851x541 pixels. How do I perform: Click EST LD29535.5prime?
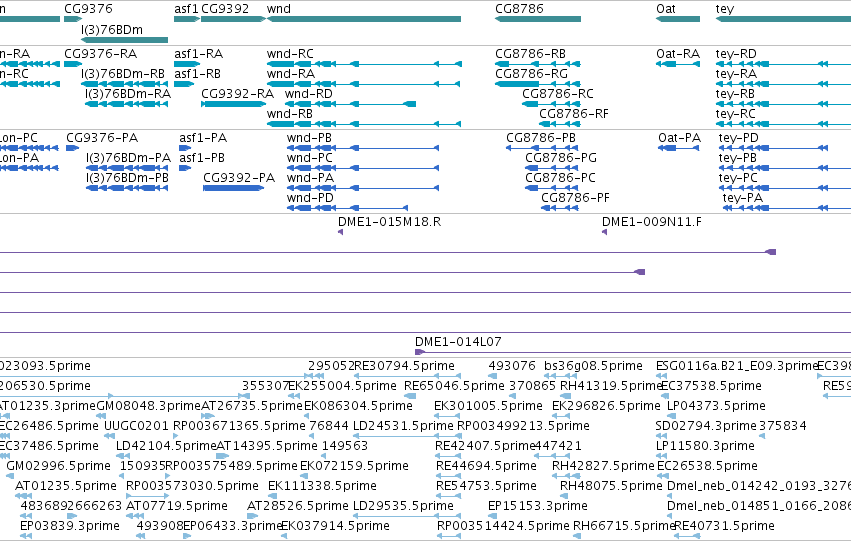tap(407, 516)
